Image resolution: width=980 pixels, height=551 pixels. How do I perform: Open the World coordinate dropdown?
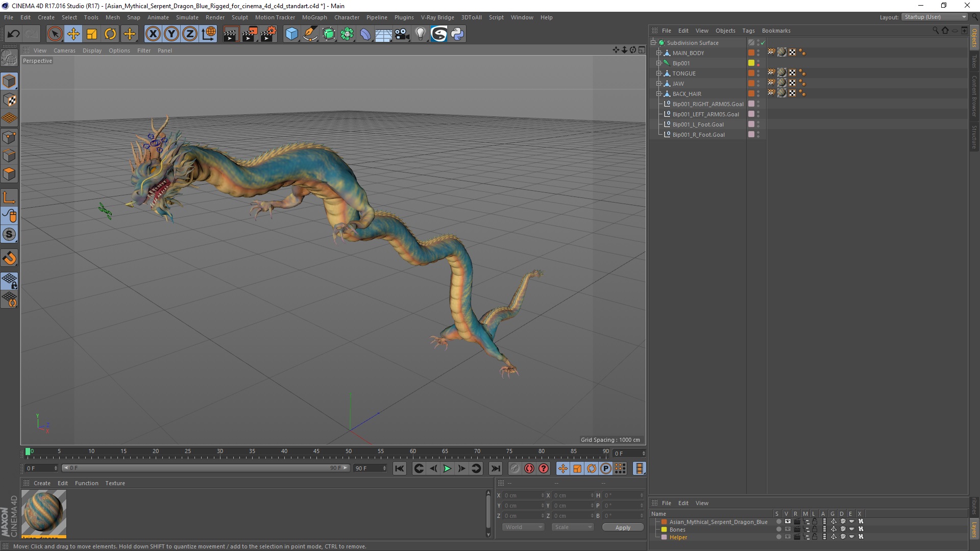(x=523, y=527)
